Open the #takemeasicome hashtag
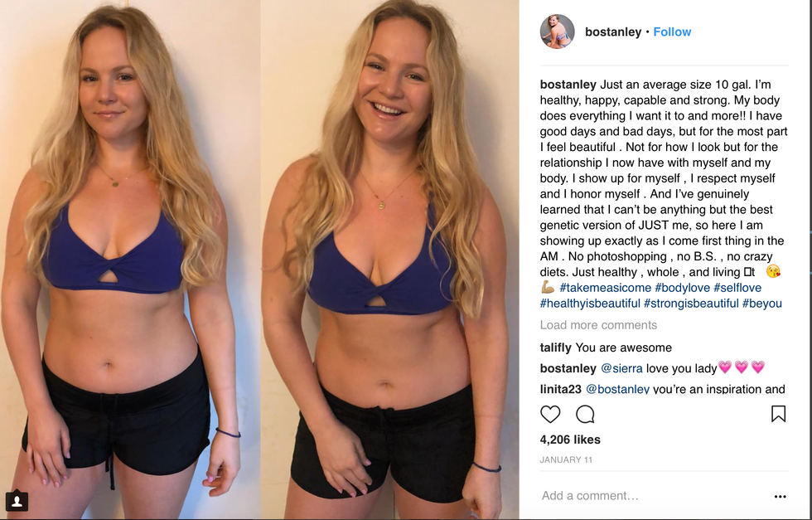 [x=605, y=288]
